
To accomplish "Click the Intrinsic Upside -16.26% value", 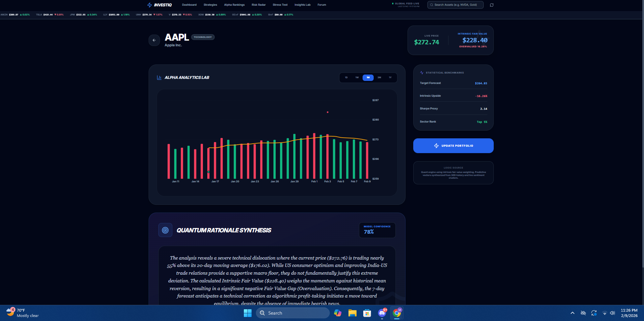I will 481,96.
